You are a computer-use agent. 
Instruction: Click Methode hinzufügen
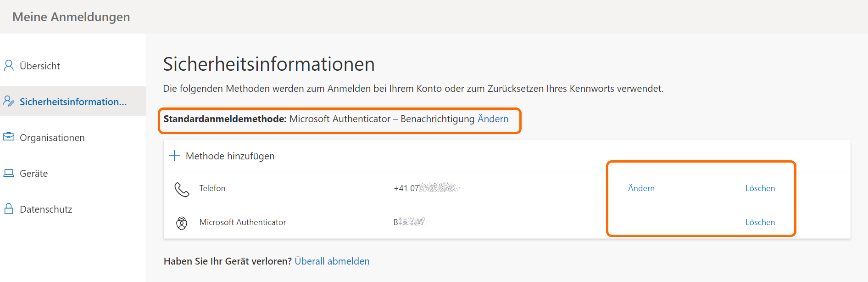coord(230,156)
